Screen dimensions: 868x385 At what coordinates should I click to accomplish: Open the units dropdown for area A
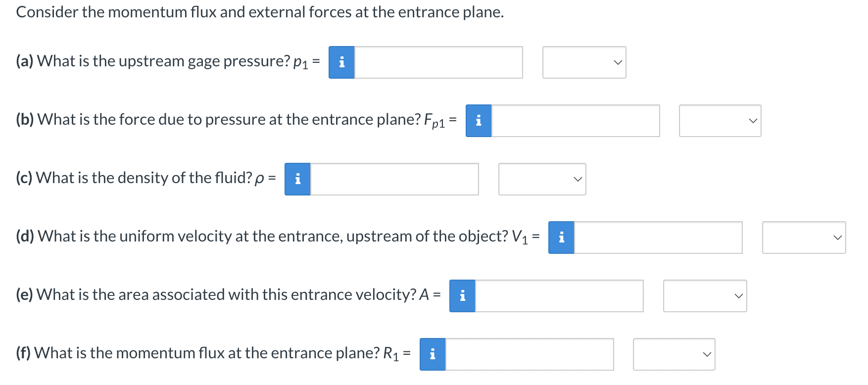pyautogui.click(x=705, y=296)
